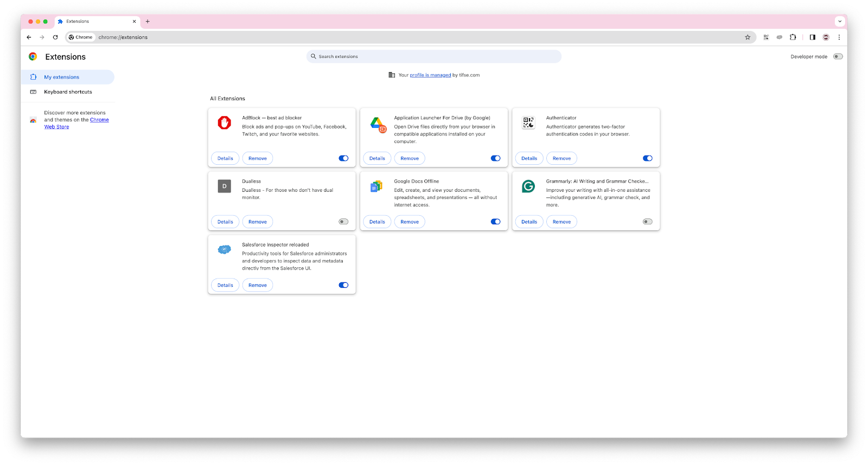Focus the Search extensions field
This screenshot has width=868, height=465.
[x=434, y=56]
